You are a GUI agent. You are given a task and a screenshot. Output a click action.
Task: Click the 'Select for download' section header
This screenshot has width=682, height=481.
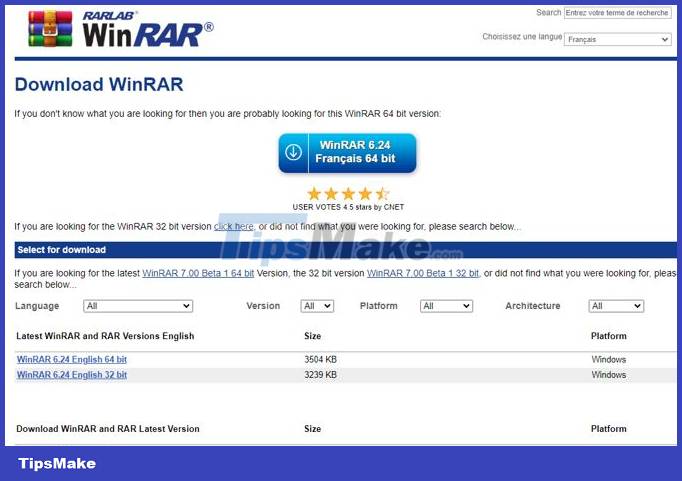coord(62,250)
